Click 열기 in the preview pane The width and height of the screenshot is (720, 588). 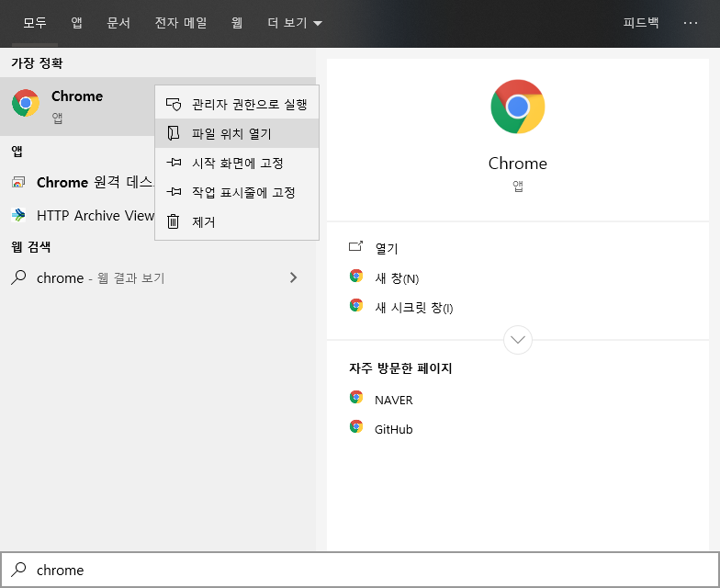tap(387, 248)
